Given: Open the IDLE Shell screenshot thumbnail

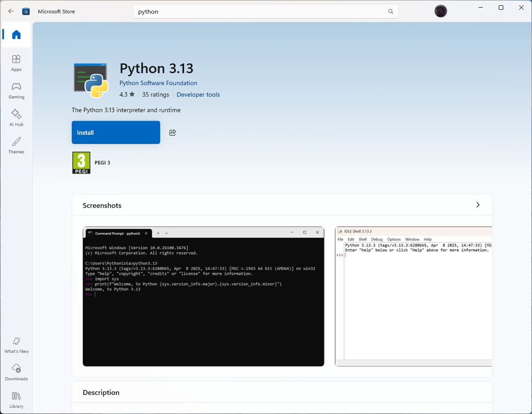Looking at the screenshot, I should [x=413, y=296].
